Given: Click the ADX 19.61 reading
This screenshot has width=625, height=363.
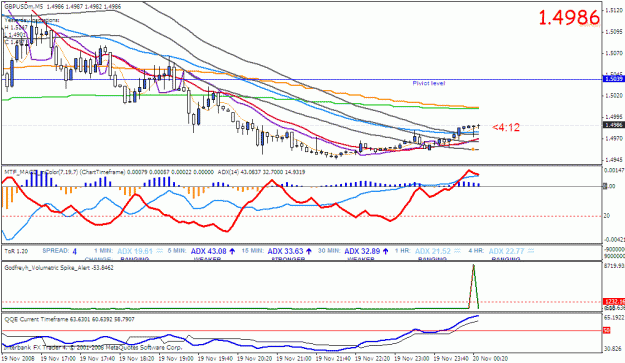Looking at the screenshot, I should click(x=135, y=251).
